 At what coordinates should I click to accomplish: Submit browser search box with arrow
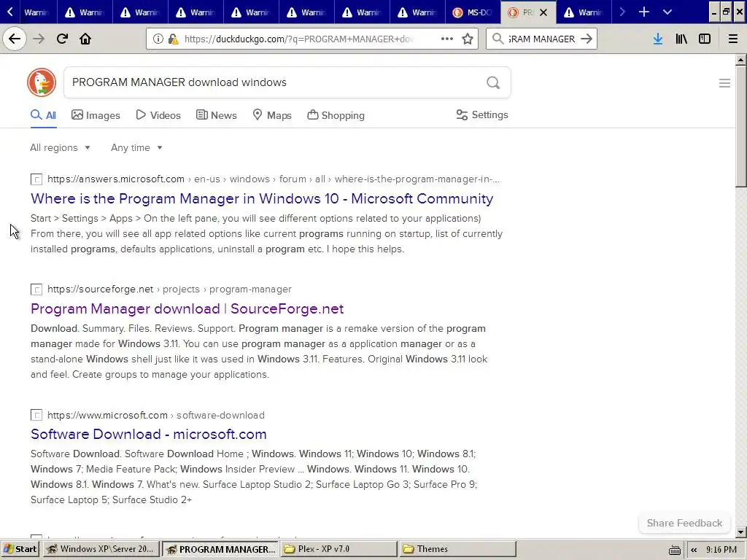[587, 39]
